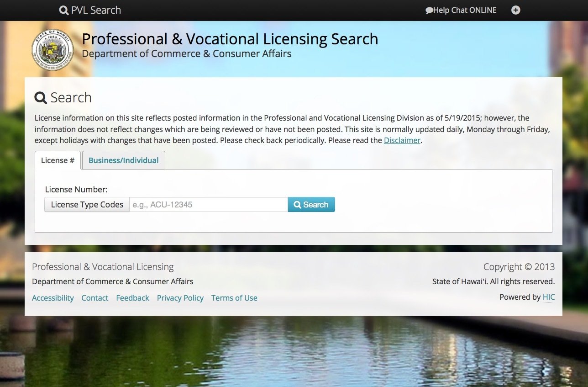Select the License # tab

coord(58,160)
